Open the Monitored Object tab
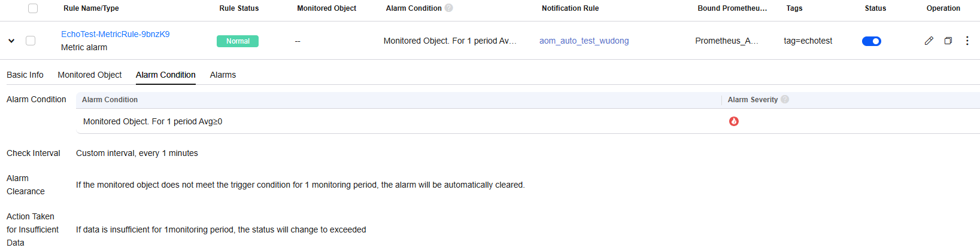The width and height of the screenshot is (980, 251). click(x=90, y=75)
